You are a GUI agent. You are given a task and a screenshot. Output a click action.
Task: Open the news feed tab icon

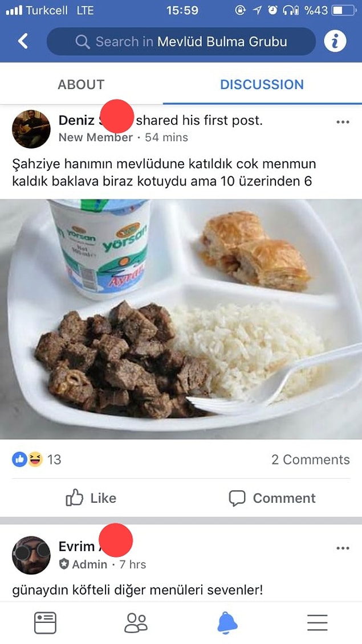click(45, 622)
